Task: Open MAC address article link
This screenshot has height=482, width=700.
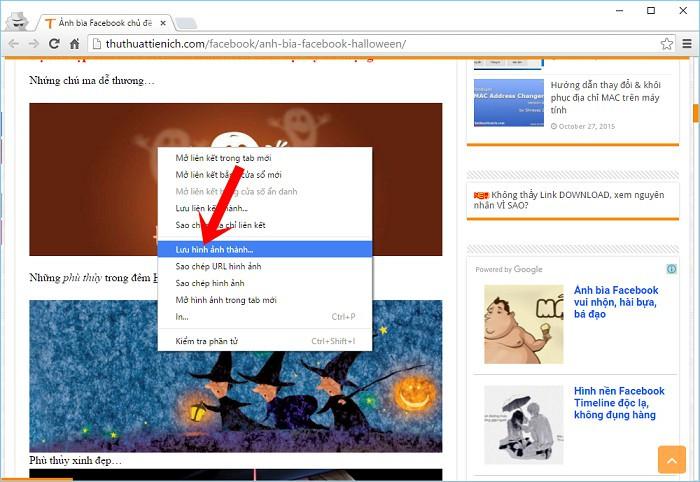Action: (605, 97)
